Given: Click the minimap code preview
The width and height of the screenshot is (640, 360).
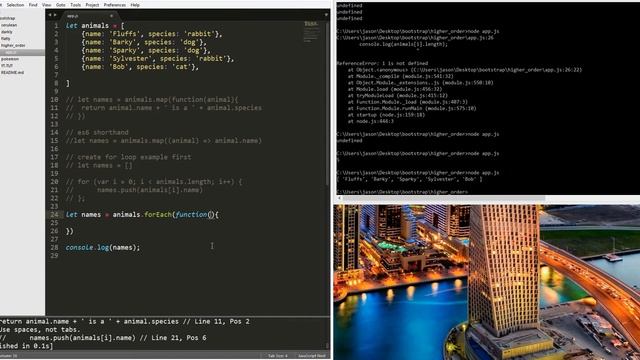Looking at the screenshot, I should click(311, 32).
